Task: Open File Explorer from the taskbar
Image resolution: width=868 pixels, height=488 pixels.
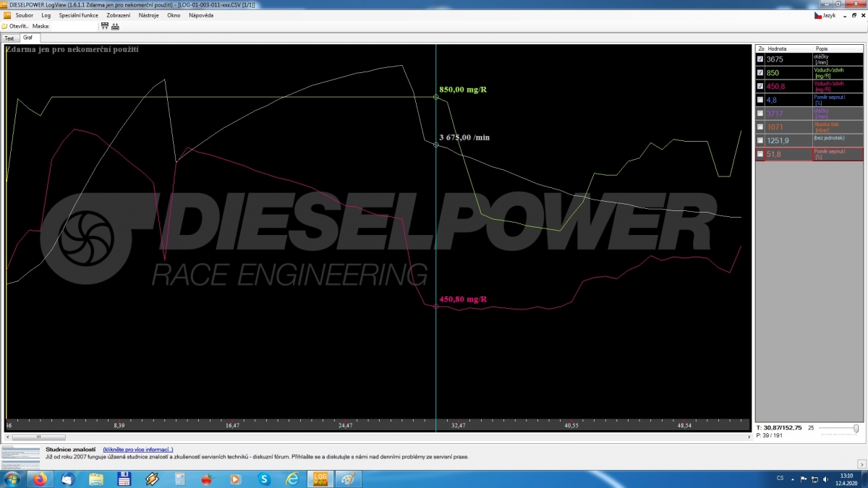Action: 96,479
